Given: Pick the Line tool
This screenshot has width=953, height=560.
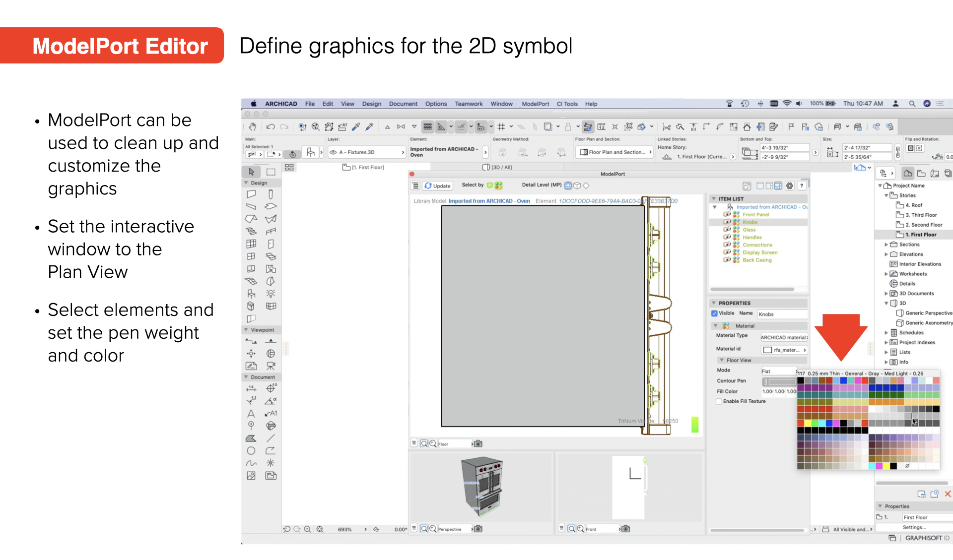Looking at the screenshot, I should point(271,438).
